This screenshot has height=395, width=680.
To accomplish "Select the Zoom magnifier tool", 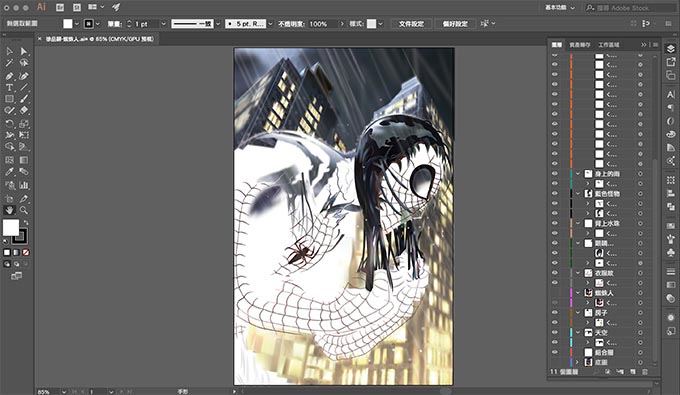I will click(24, 210).
